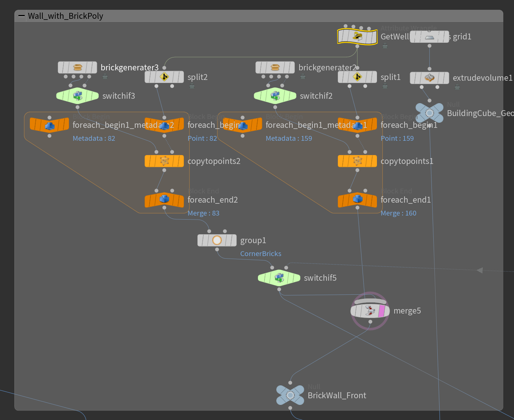This screenshot has height=420, width=514.
Task: Select the GetWell attribute wrangle node icon
Action: 357,36
